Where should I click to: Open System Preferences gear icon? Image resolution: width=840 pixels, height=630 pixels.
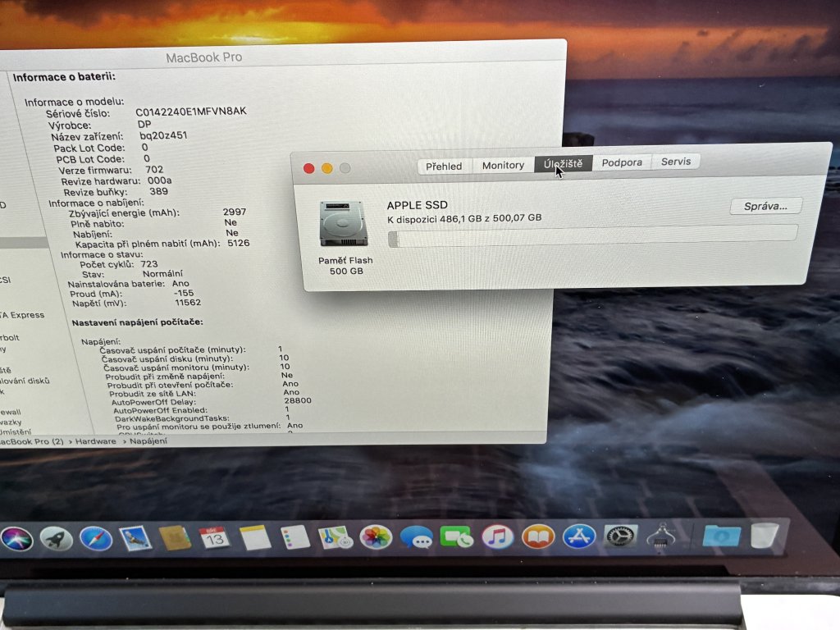click(x=620, y=536)
